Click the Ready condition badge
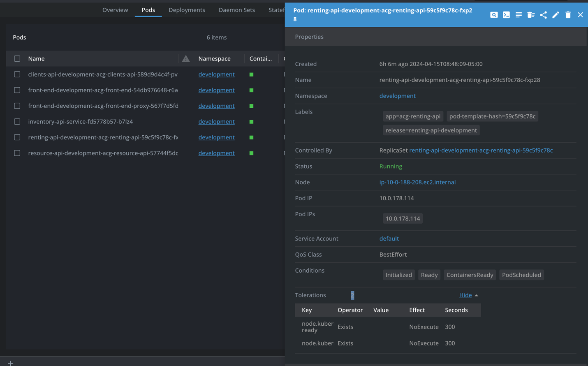Screen dimensions: 588x366 coord(429,275)
